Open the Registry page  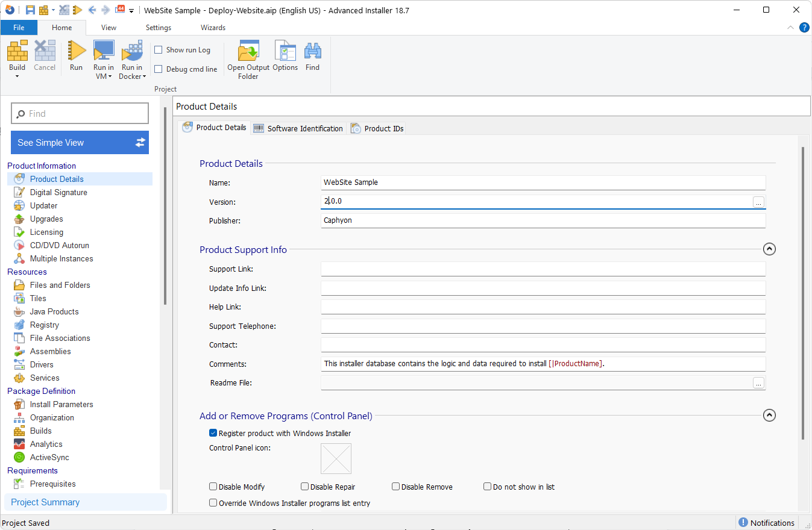[x=45, y=325]
